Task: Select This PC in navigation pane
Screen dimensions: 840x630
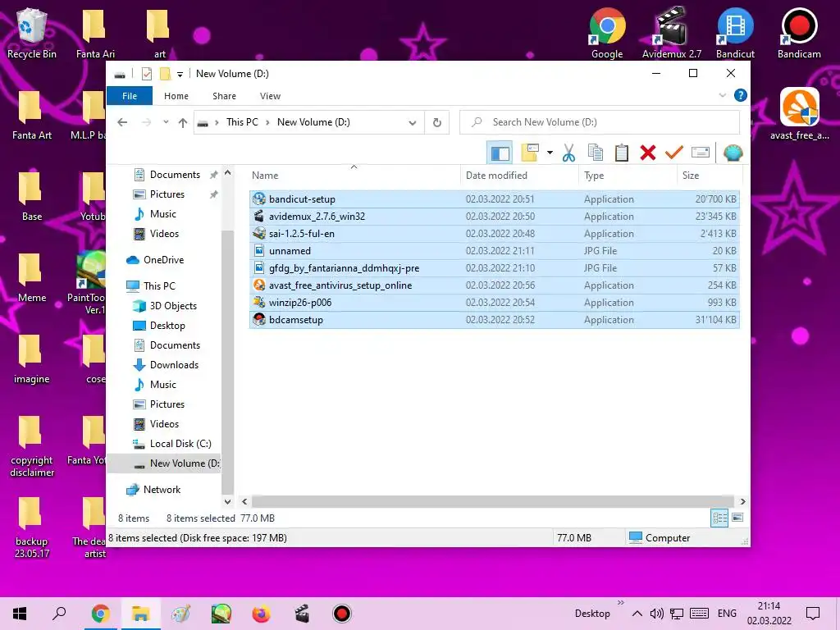Action: [x=158, y=286]
